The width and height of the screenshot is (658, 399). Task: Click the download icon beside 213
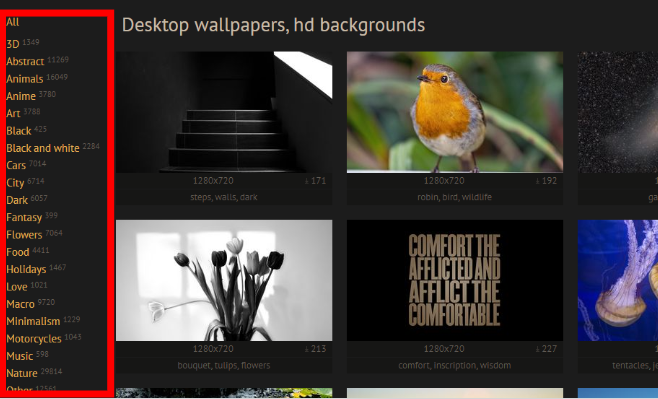[307, 349]
